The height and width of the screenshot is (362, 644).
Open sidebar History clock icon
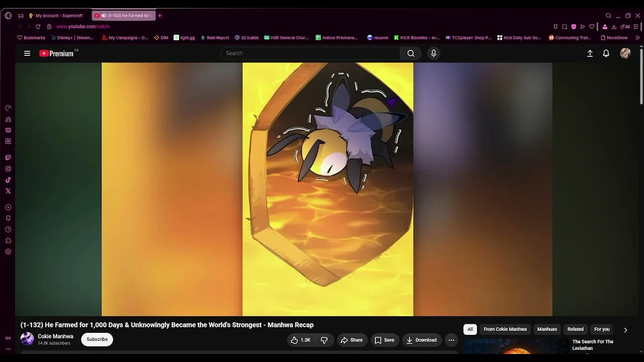(x=8, y=229)
